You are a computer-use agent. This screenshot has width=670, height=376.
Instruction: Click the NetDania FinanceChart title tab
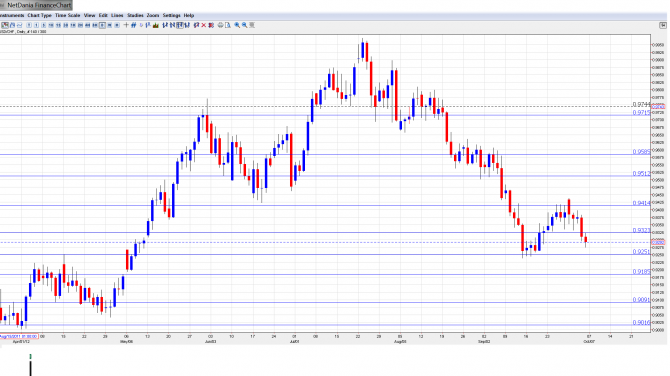(x=38, y=5)
